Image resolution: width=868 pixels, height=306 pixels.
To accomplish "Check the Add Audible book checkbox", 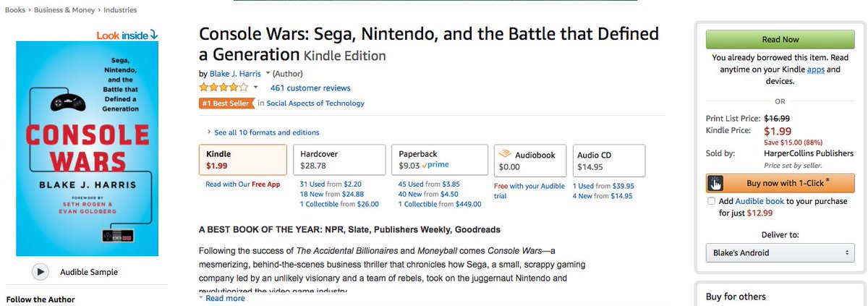I will tap(712, 201).
